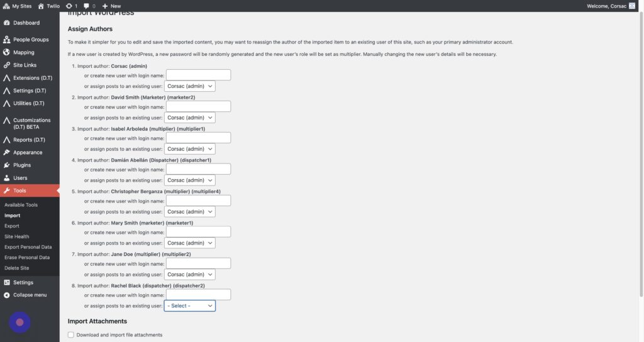
Task: Open Appearance using the paintbrush icon
Action: (6, 152)
